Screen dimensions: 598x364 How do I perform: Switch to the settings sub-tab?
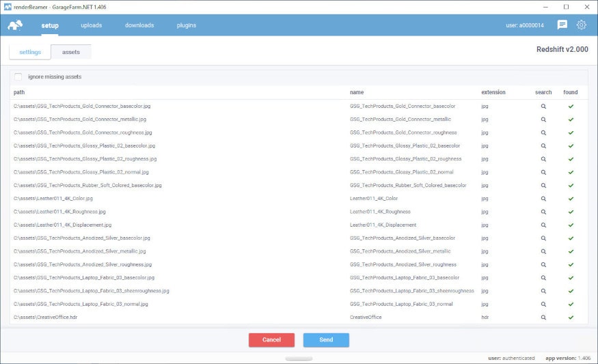pyautogui.click(x=30, y=52)
